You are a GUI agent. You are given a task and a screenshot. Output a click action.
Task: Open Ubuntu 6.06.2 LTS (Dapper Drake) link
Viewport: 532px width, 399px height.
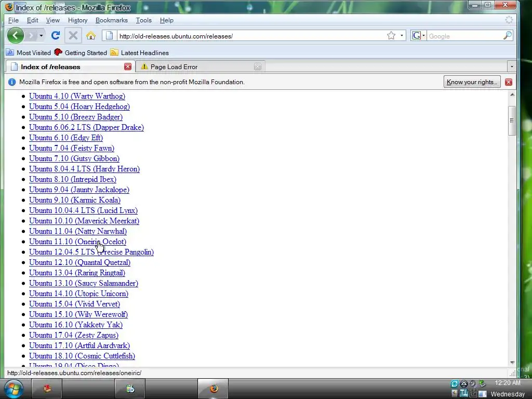[x=87, y=127]
